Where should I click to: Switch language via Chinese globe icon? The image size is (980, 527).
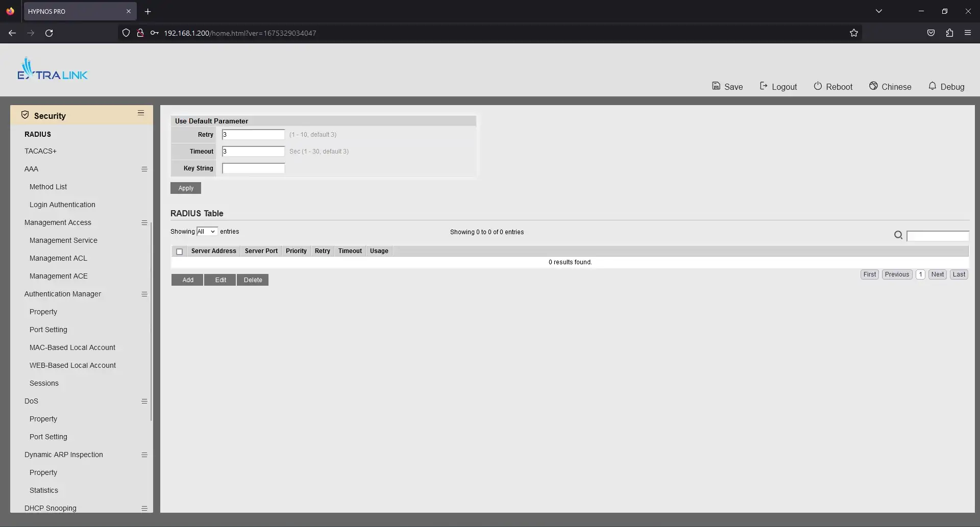(x=873, y=86)
